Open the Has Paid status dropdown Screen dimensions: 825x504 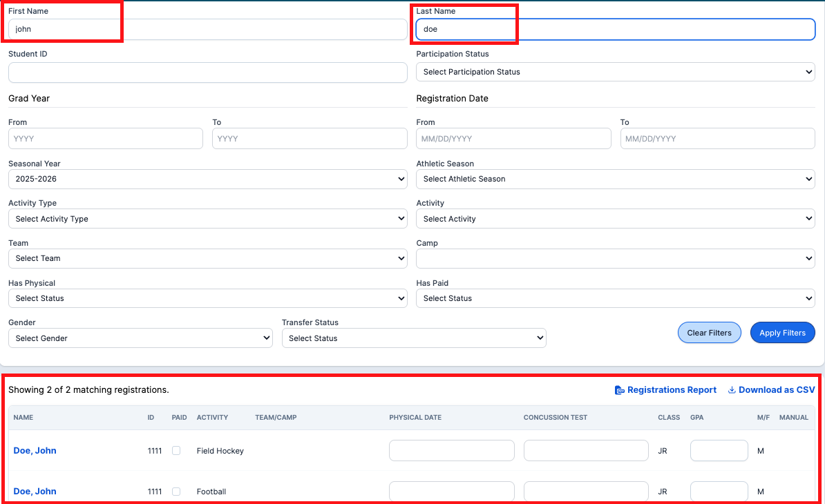(x=615, y=298)
